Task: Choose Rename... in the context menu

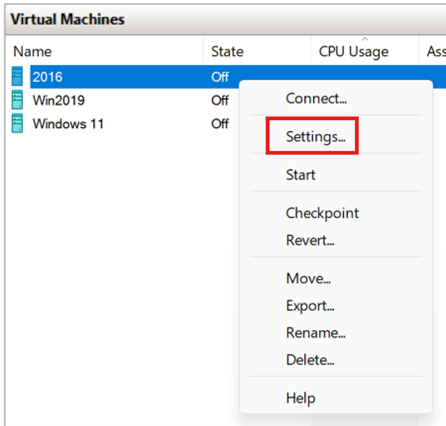Action: click(316, 333)
